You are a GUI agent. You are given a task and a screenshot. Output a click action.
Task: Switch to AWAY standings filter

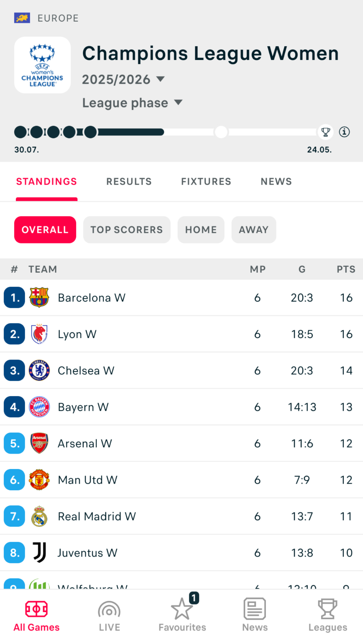pos(254,230)
